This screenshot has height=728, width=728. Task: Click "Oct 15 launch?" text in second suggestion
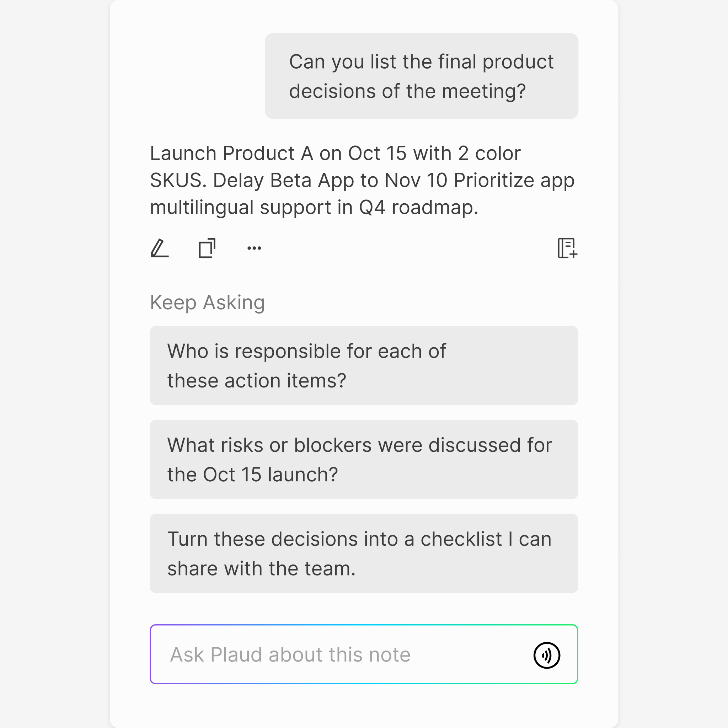[x=270, y=475]
